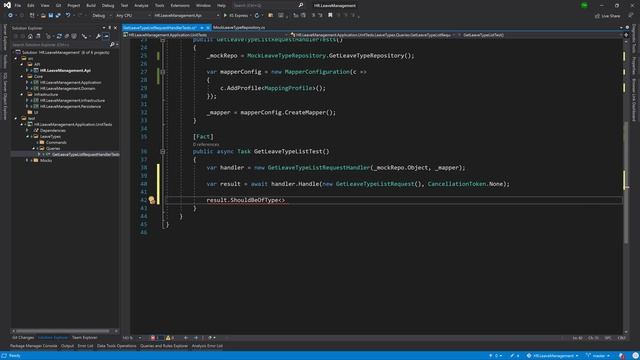Screen dimensions: 640x360
Task: Open the Debug menu
Action: [108, 6]
